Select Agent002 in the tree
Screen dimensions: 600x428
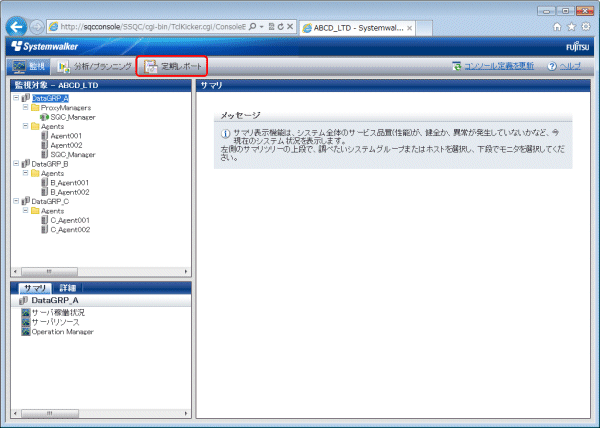click(67, 145)
